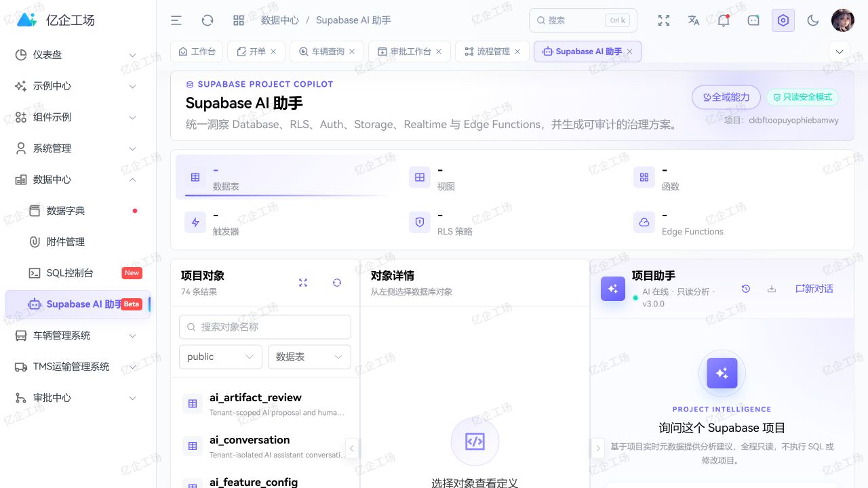Close the 流程管理 tab
The height and width of the screenshot is (488, 868).
point(517,52)
